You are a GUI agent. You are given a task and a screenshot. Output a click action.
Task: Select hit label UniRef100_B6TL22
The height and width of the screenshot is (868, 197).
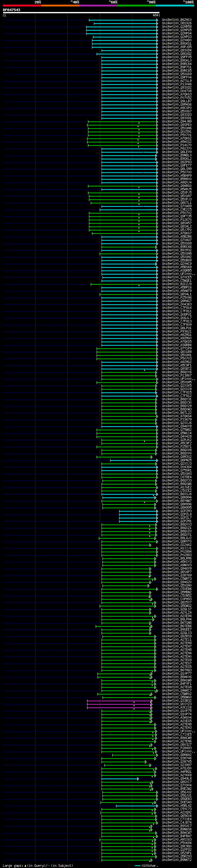pyautogui.click(x=177, y=413)
